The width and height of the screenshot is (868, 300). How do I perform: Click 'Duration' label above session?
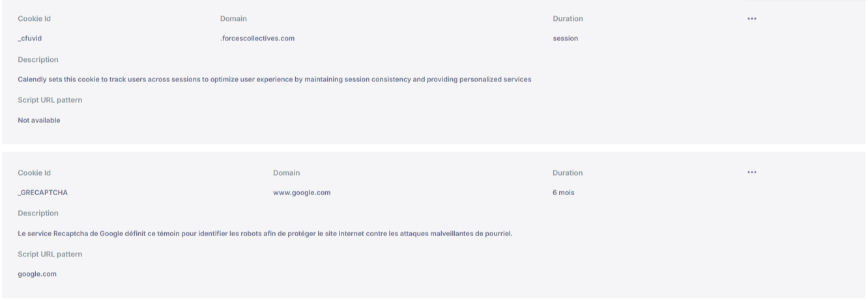click(x=568, y=19)
